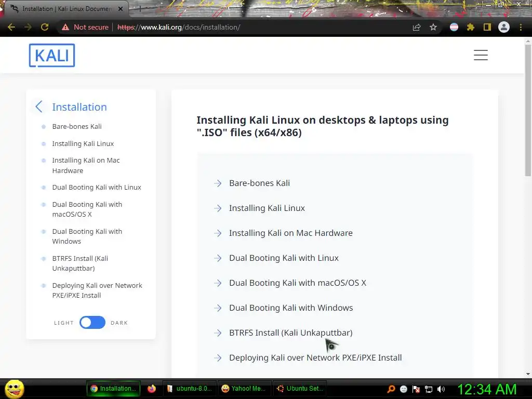This screenshot has height=399, width=532.
Task: Click the magnifier search tray icon
Action: point(391,389)
